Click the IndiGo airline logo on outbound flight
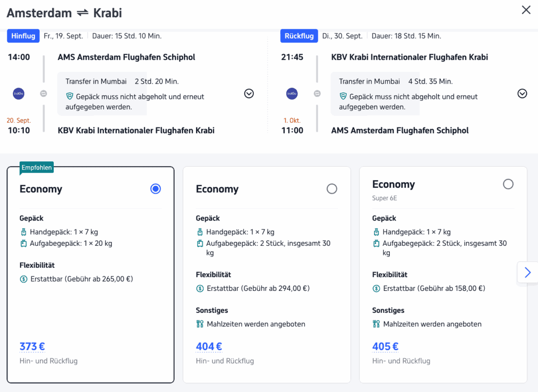 click(x=19, y=93)
